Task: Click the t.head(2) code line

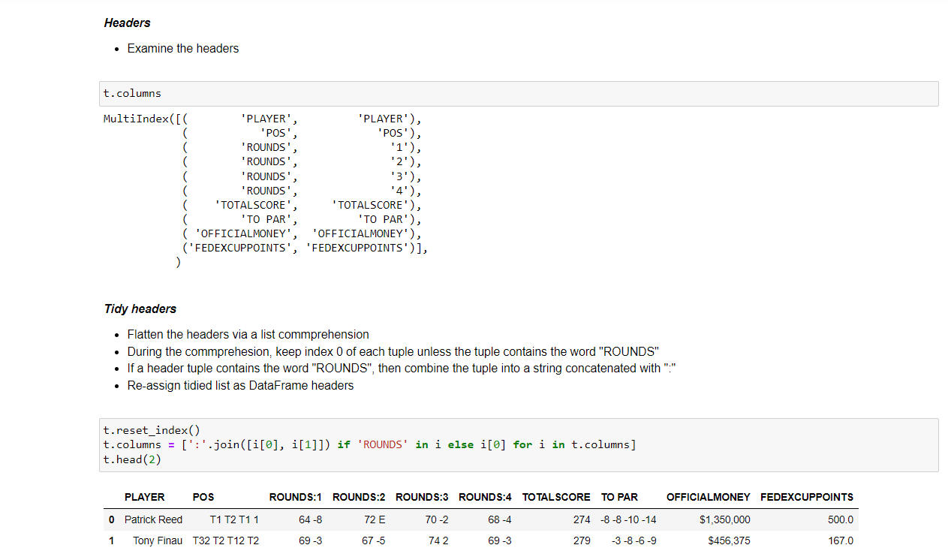Action: [132, 459]
